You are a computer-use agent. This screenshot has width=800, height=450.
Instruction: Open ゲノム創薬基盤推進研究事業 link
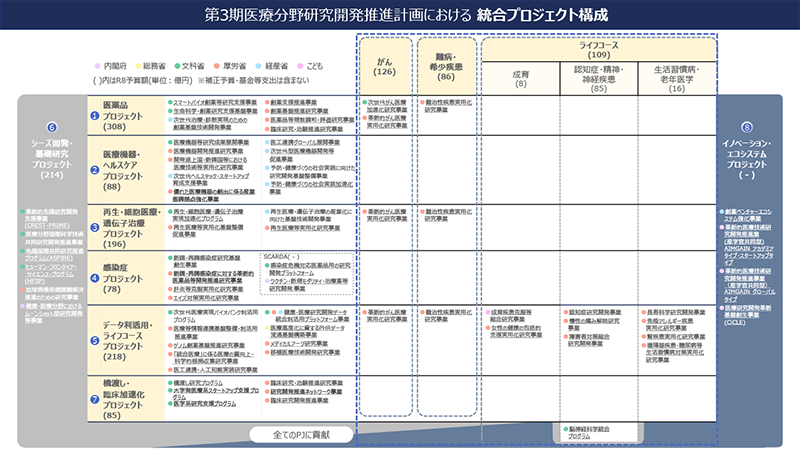[209, 345]
